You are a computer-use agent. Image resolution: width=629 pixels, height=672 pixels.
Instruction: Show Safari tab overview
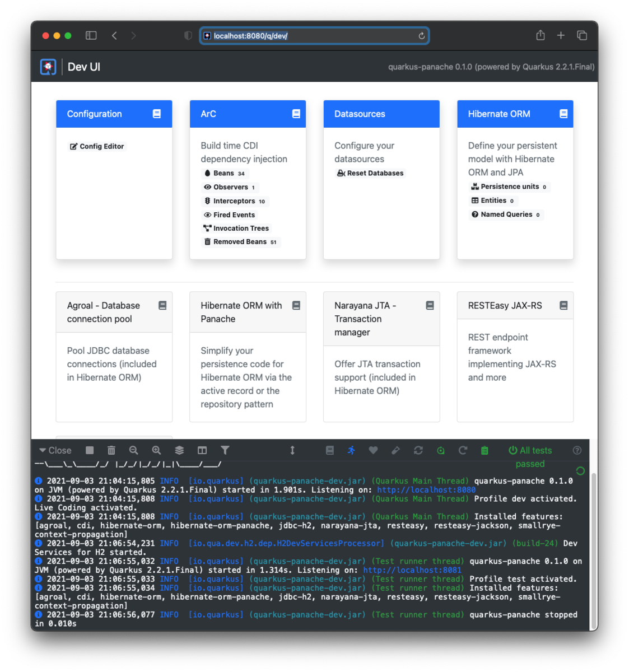[x=582, y=35]
